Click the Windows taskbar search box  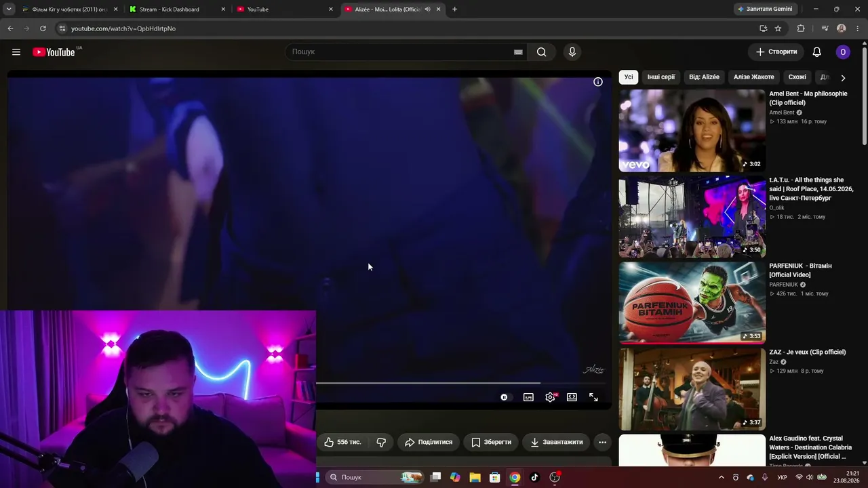pyautogui.click(x=374, y=477)
